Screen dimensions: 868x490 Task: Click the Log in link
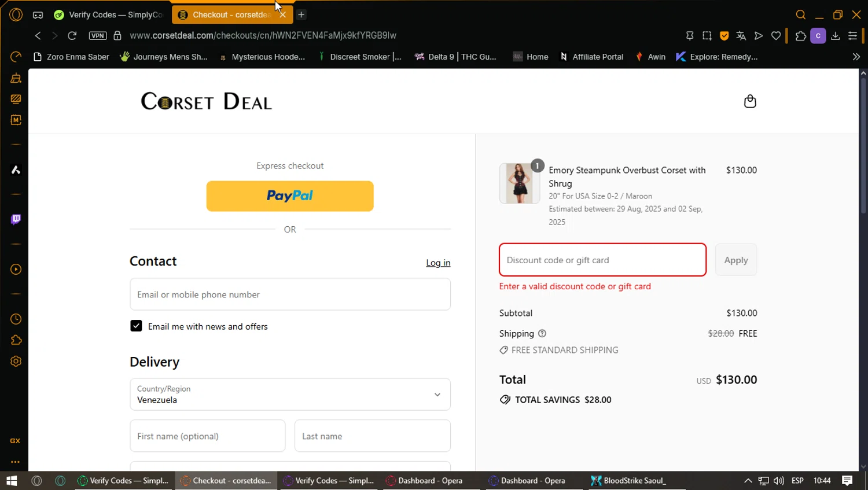(x=438, y=263)
